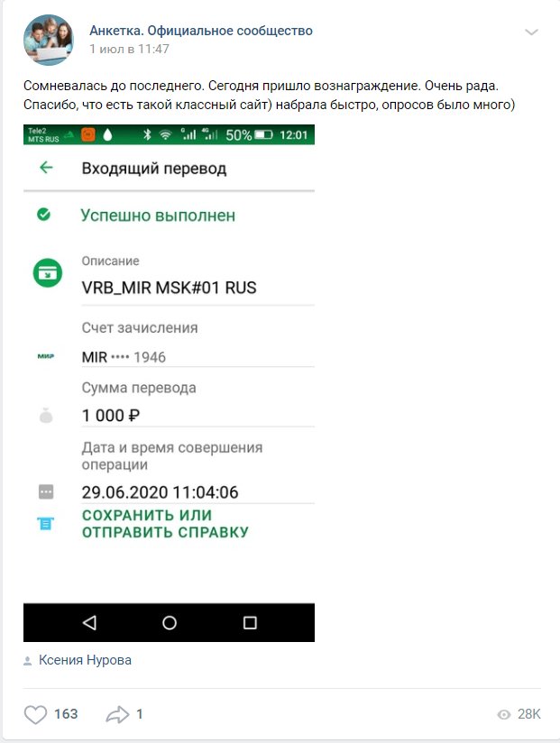Click the blue receipt document icon

(x=45, y=524)
